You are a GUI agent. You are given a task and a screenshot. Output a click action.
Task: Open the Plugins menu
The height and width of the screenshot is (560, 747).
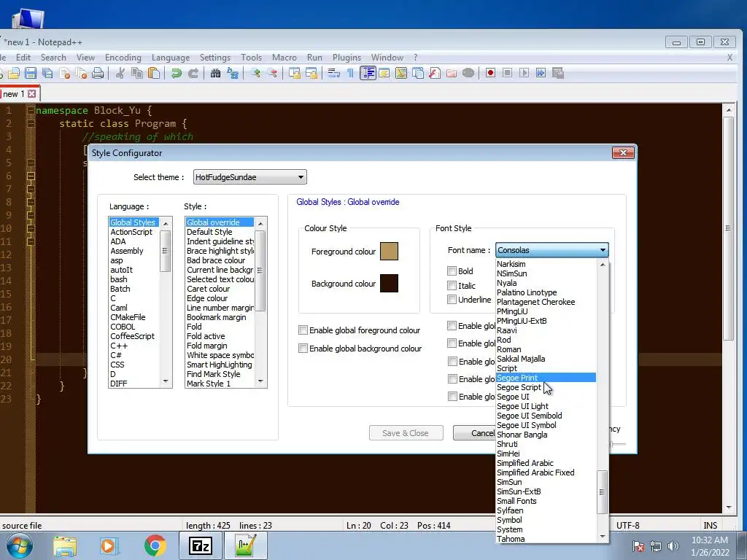point(347,58)
